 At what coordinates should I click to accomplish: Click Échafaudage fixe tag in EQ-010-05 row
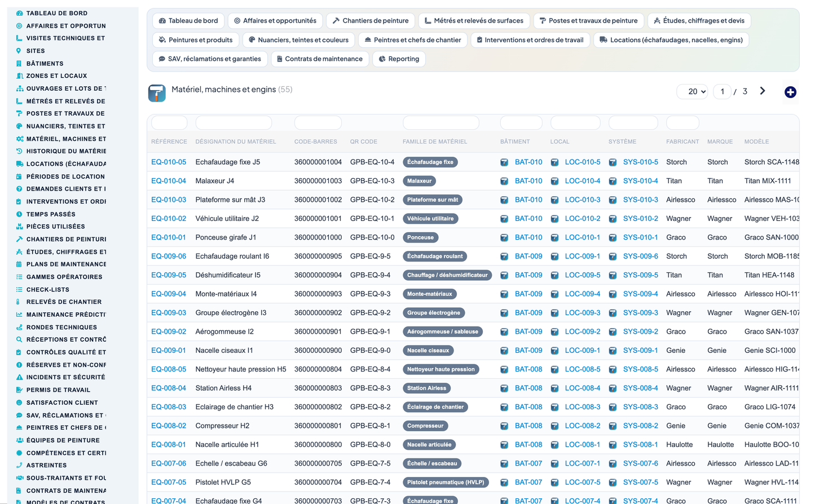click(x=430, y=162)
